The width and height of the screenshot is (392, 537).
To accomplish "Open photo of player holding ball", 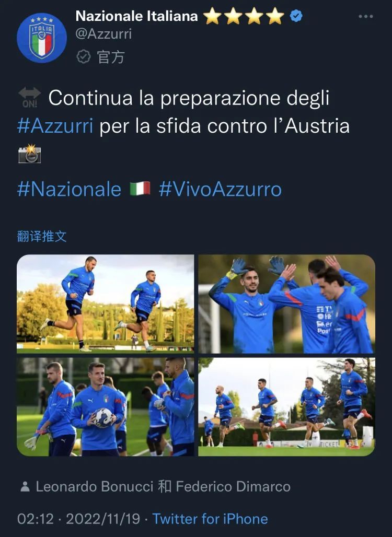I will point(105,407).
